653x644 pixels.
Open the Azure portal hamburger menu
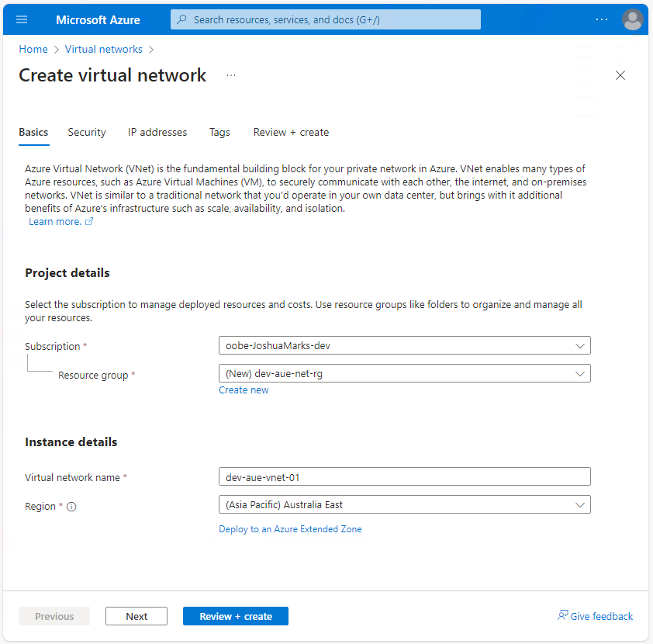pos(21,19)
